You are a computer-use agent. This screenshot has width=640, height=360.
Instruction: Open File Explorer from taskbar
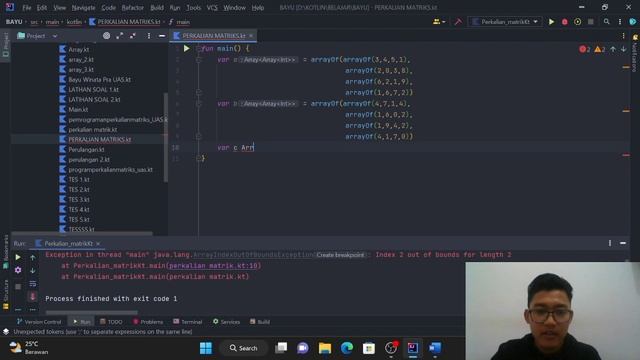pyautogui.click(x=325, y=348)
